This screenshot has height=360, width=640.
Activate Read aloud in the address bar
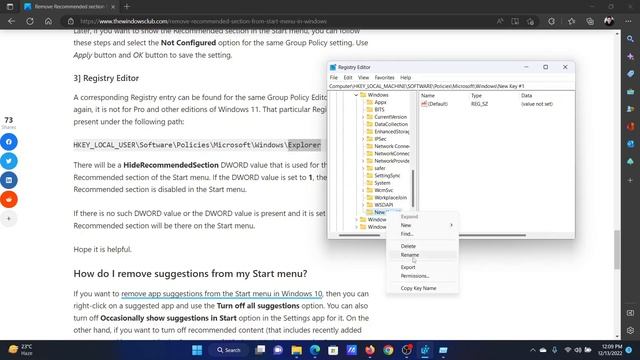pos(500,21)
